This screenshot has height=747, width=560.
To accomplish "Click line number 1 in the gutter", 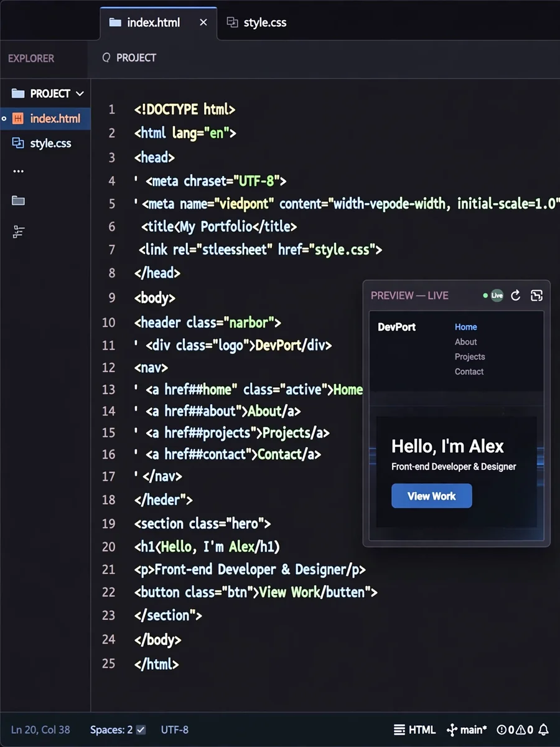I will (x=112, y=110).
